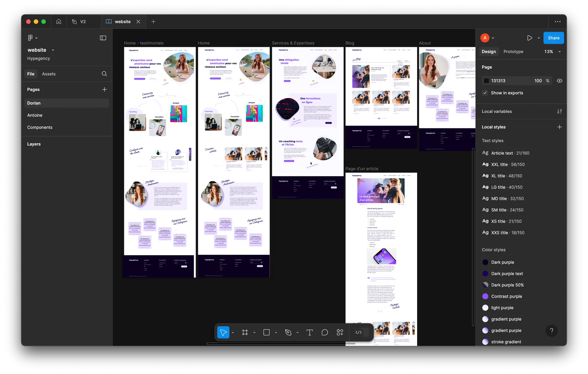
Task: Expand the website file name menu
Action: [x=53, y=50]
